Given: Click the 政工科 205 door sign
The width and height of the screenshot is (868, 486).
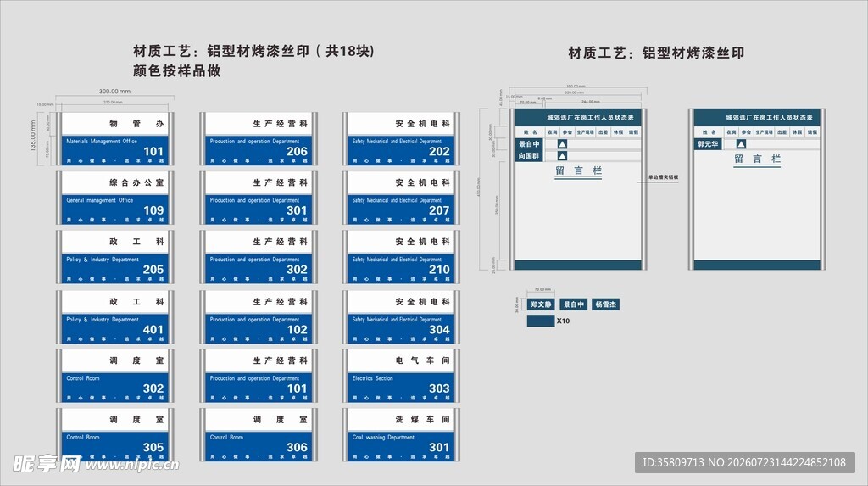Looking at the screenshot, I should pos(115,257).
